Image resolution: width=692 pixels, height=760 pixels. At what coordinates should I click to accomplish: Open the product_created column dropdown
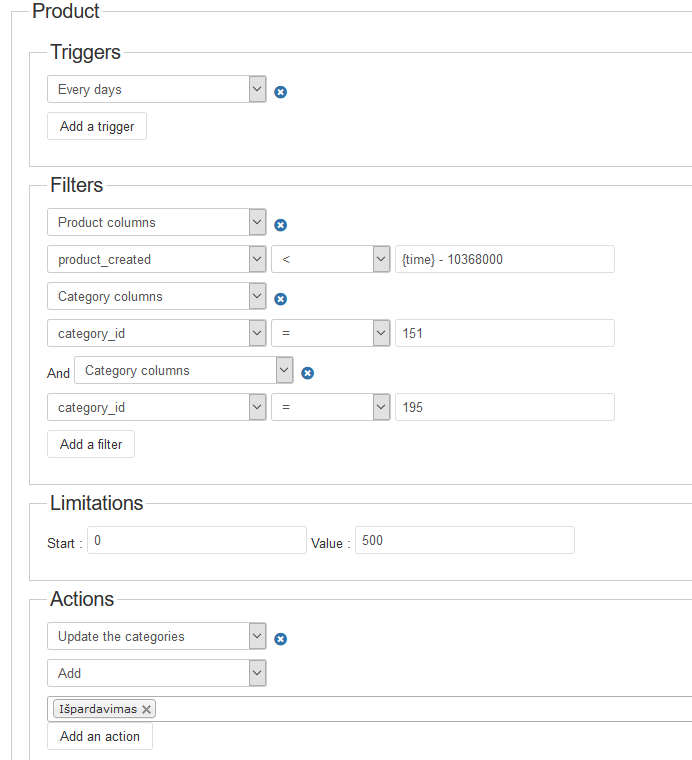click(156, 259)
